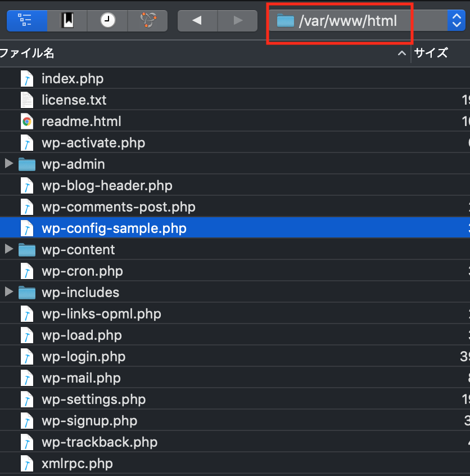Select the wp-links-opml.php file name
This screenshot has width=470, height=476.
(x=101, y=314)
